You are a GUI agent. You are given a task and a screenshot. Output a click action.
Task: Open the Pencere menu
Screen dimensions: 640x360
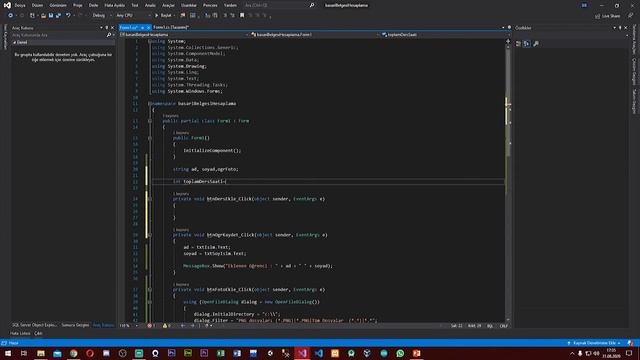(210, 5)
